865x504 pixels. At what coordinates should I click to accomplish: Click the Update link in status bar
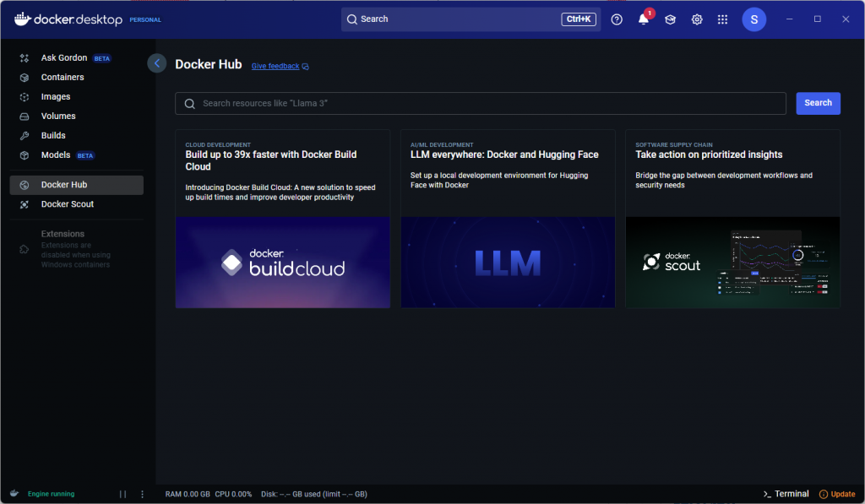click(843, 494)
